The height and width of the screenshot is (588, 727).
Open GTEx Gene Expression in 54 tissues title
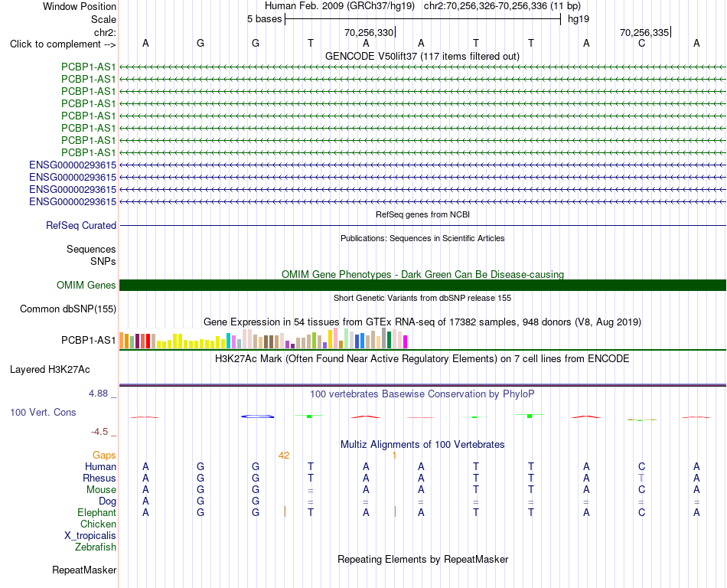(x=422, y=322)
